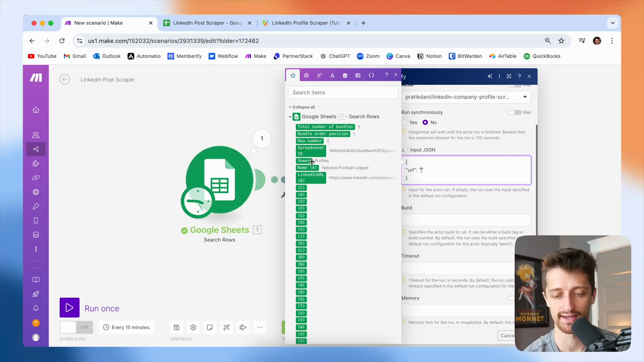Switch to General functions gear tab
Screen dimensions: 644x362
(x=306, y=75)
